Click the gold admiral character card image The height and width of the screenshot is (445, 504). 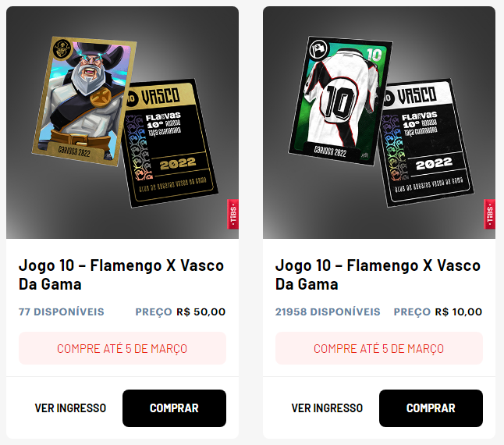(x=84, y=101)
